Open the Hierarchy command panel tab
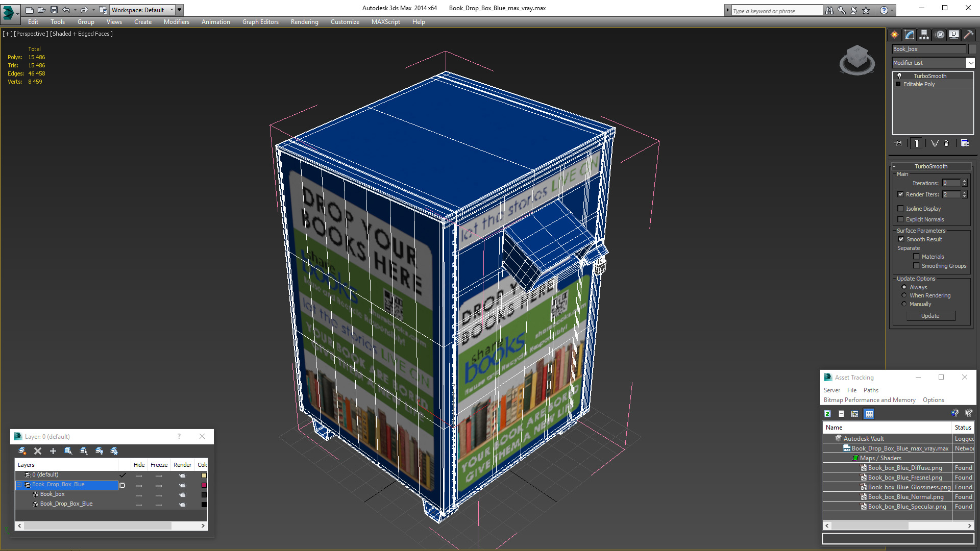 pos(924,35)
